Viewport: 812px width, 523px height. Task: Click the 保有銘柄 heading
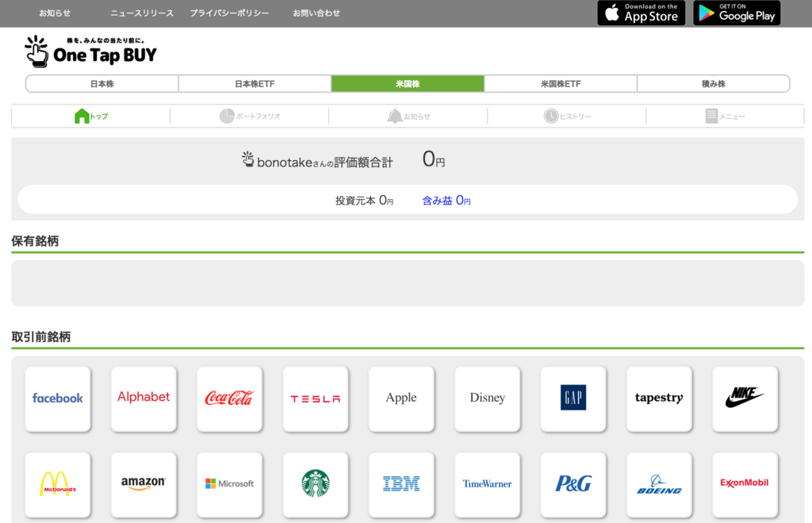[35, 241]
